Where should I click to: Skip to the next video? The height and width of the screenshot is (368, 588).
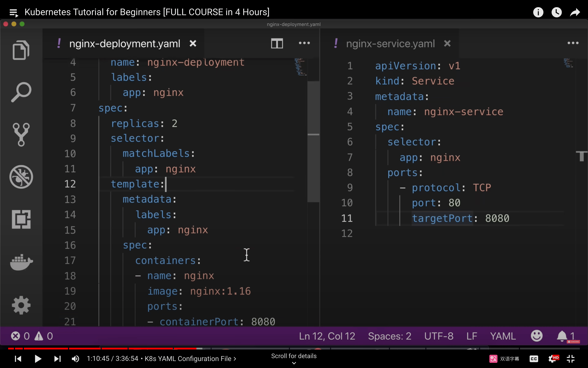tap(57, 359)
